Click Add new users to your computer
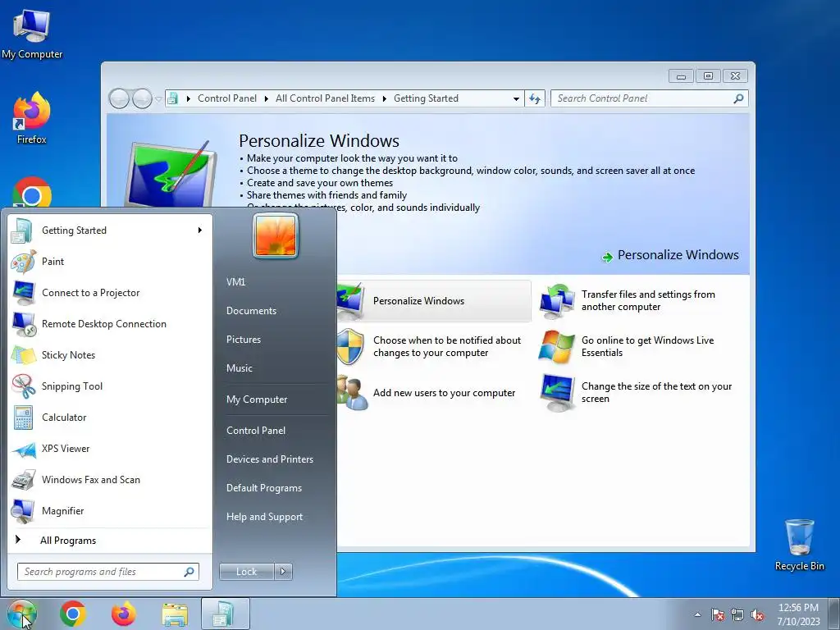Screen dimensions: 840x630 coord(444,393)
